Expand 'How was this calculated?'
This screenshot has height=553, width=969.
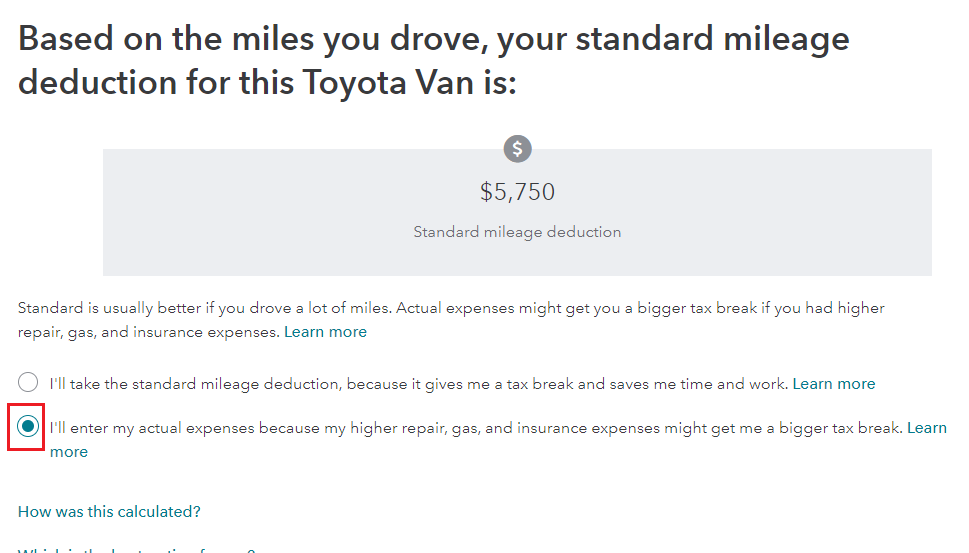109,512
